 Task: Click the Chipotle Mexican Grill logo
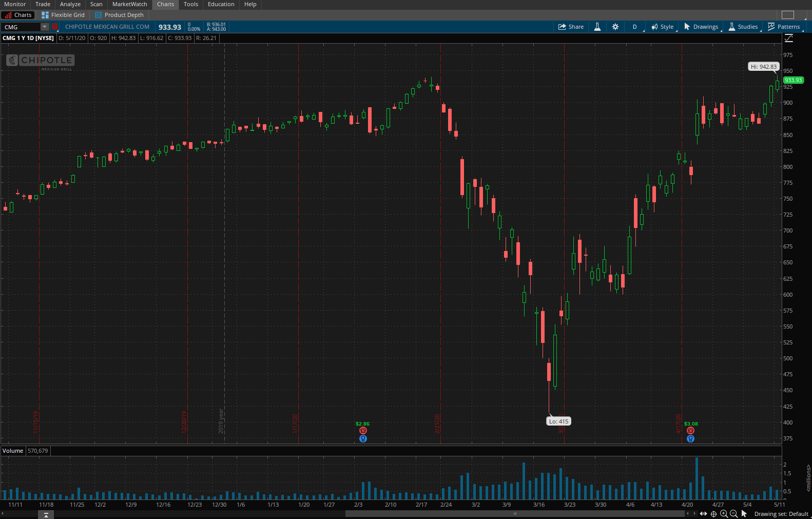(40, 62)
